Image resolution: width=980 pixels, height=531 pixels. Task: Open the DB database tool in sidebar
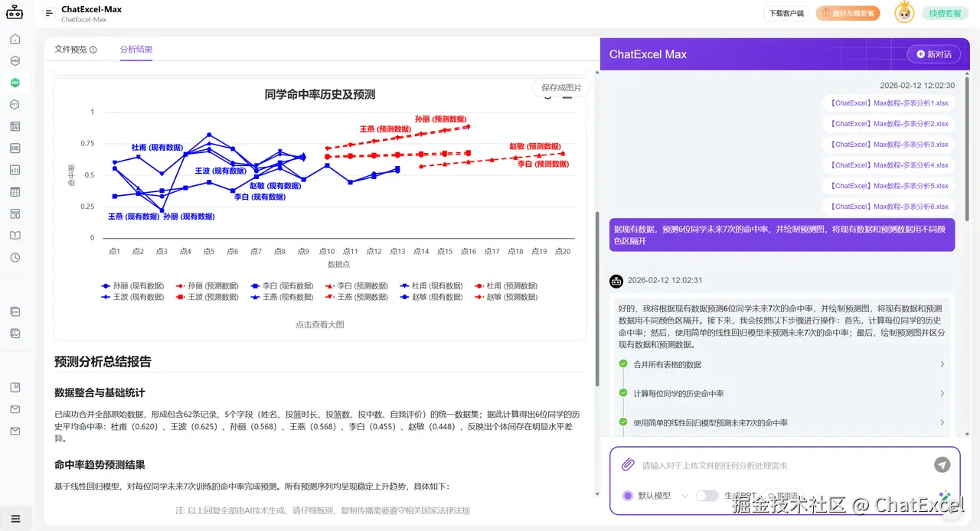[x=17, y=148]
